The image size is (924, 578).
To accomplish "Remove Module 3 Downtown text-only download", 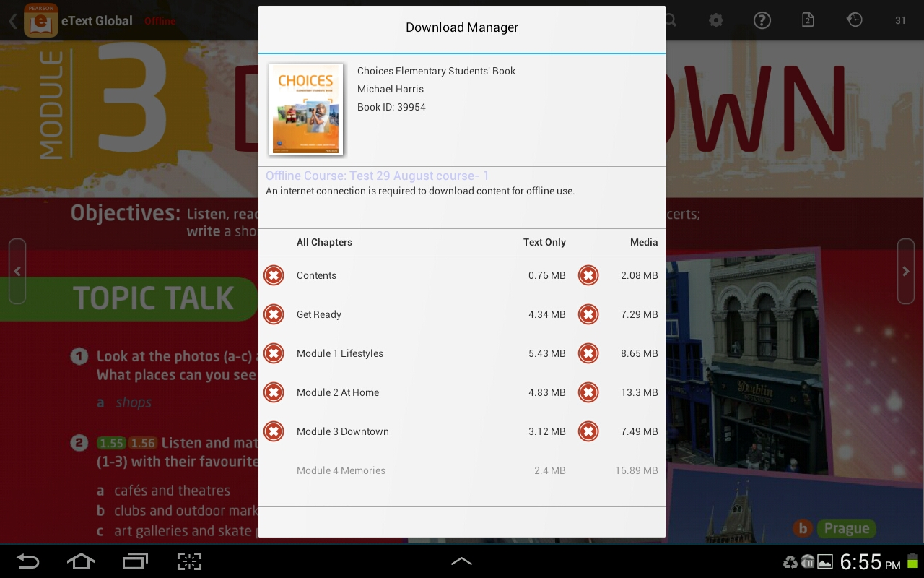I will point(274,431).
